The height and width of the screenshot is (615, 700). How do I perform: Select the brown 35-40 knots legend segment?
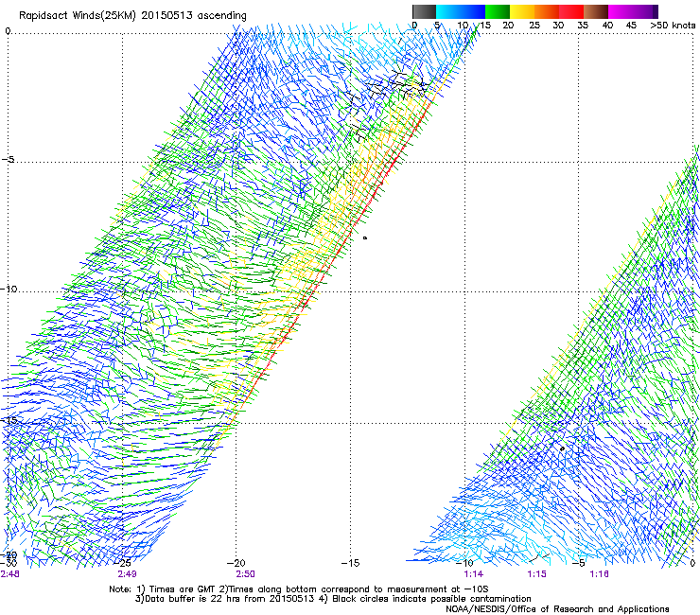[596, 11]
